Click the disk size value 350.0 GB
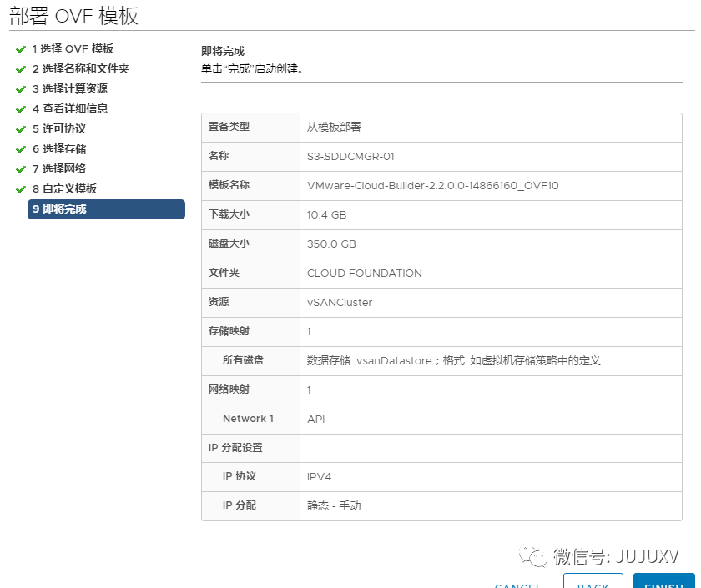701x588 pixels. click(x=331, y=244)
